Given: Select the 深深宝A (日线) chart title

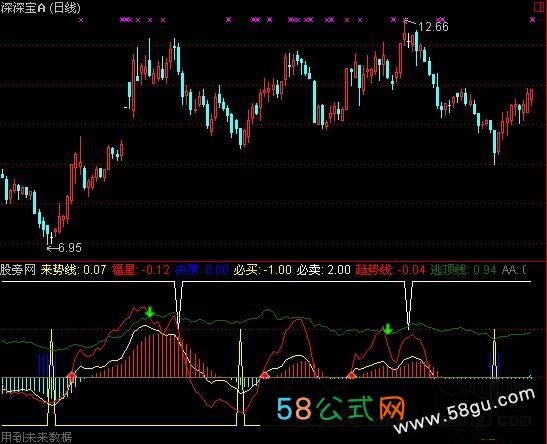Looking at the screenshot, I should coord(40,7).
